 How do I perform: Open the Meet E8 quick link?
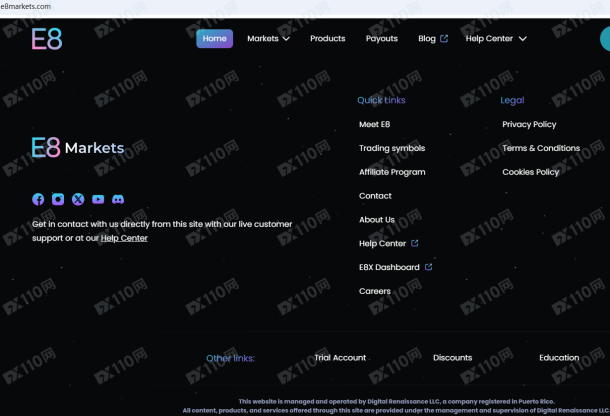374,124
